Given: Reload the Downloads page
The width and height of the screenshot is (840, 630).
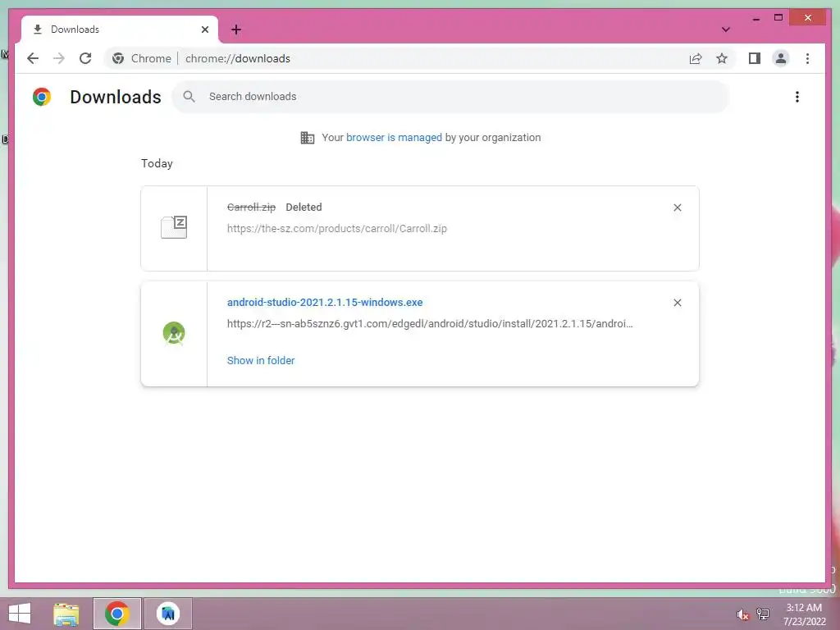Looking at the screenshot, I should point(85,58).
